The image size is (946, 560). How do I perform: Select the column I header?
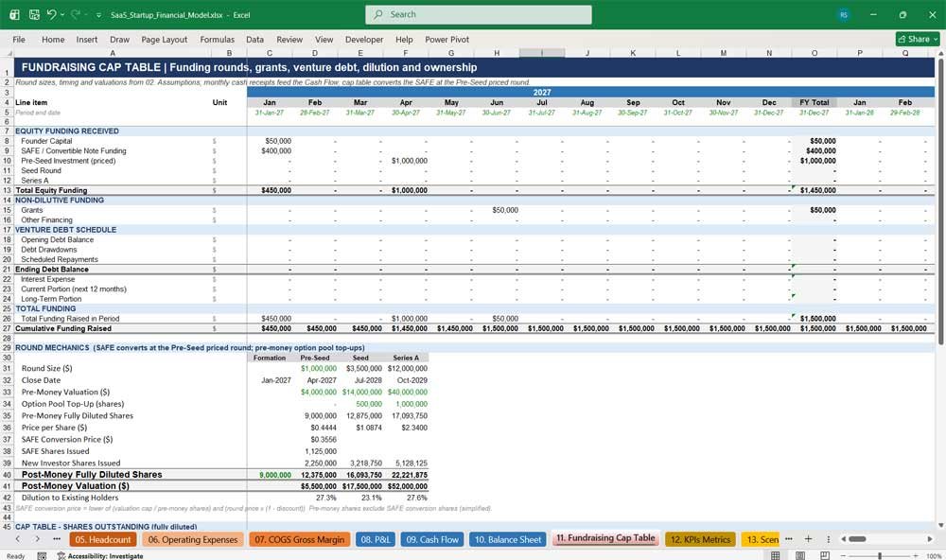tap(542, 53)
